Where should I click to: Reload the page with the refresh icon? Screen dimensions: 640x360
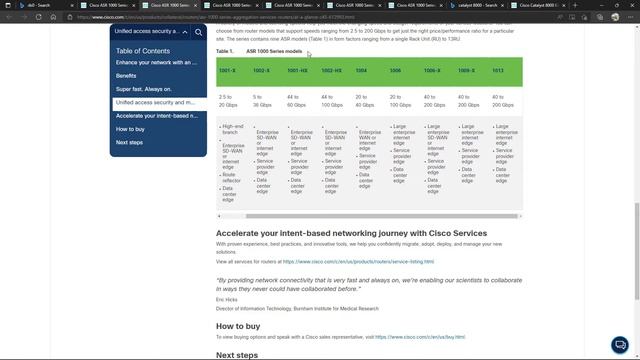[x=38, y=17]
